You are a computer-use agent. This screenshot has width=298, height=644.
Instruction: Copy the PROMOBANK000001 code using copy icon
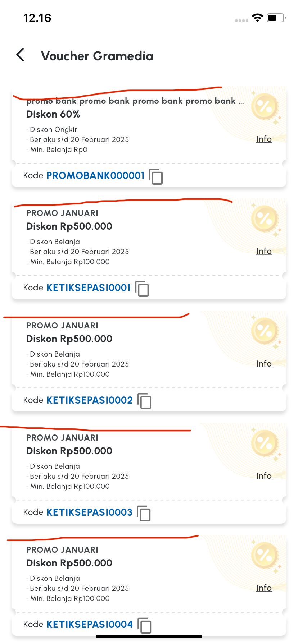(x=156, y=176)
